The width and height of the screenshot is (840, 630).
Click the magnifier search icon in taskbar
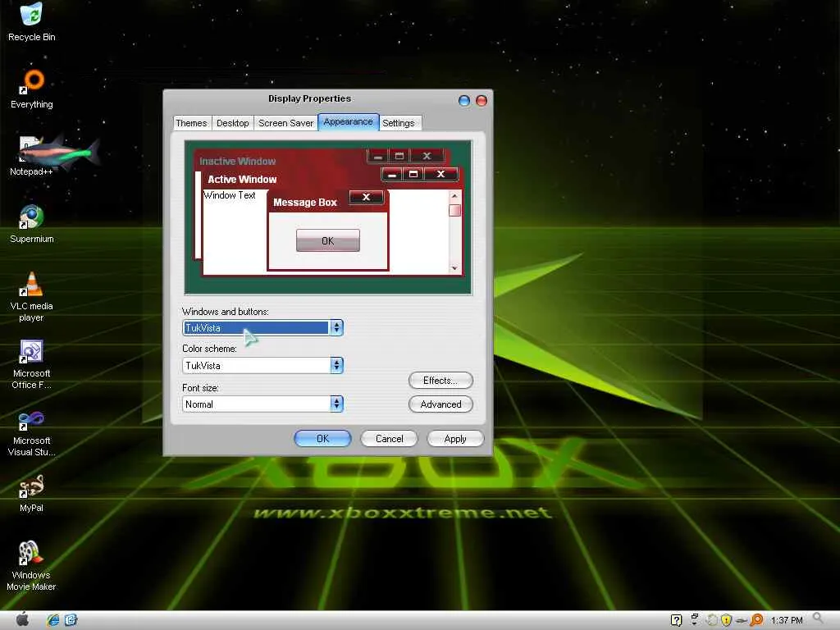[x=818, y=619]
